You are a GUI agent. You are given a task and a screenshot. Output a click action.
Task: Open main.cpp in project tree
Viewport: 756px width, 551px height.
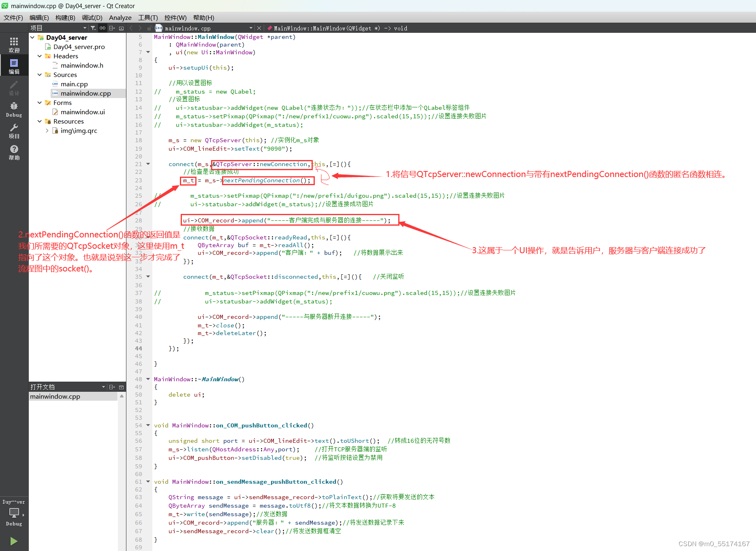(x=74, y=84)
